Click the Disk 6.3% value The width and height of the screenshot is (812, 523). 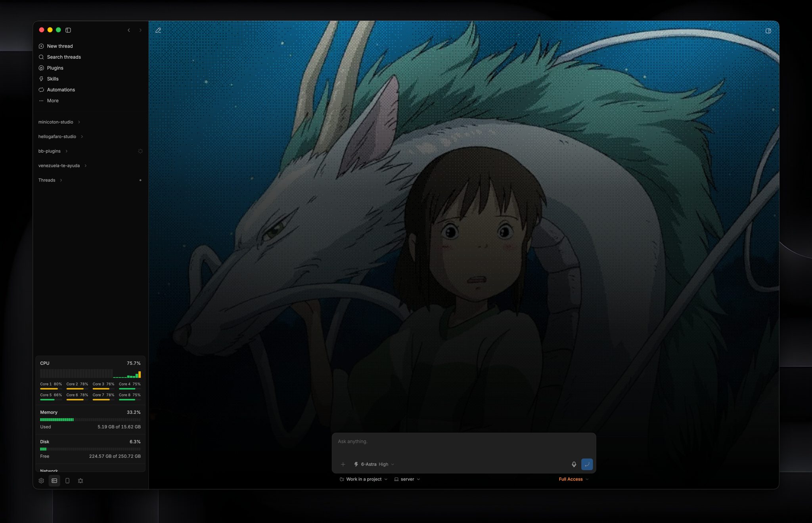click(135, 442)
